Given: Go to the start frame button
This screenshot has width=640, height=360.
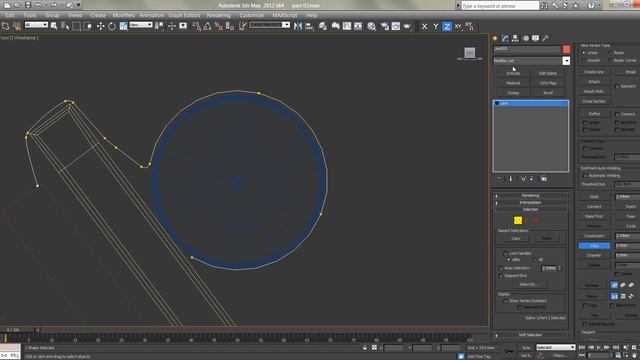Looking at the screenshot, I should click(x=582, y=347).
